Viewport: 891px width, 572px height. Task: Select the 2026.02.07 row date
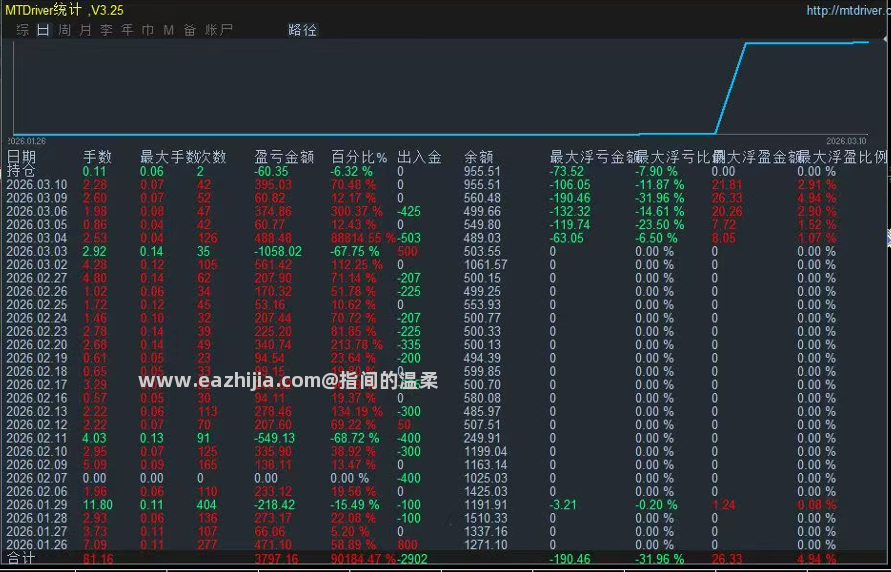[x=36, y=478]
